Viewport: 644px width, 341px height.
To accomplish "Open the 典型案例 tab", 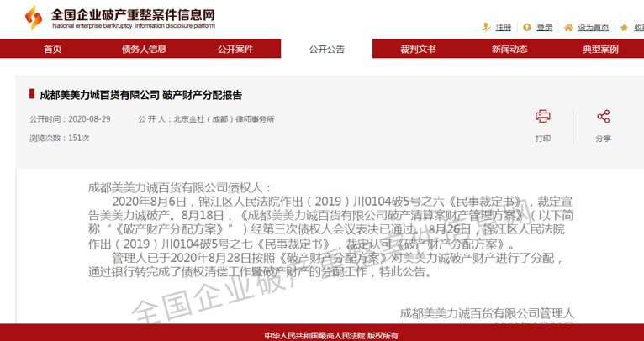I will click(600, 50).
